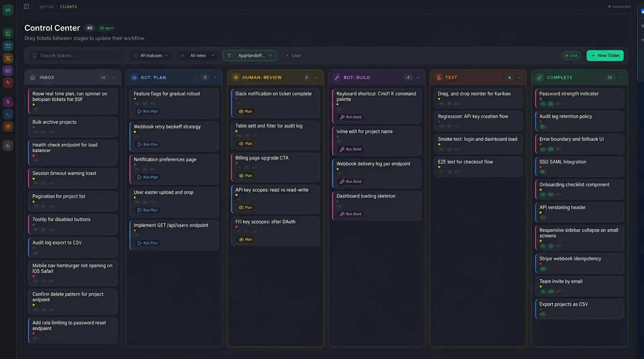Click the New Ticket button
Viewport: 644px width, 359px height.
point(605,56)
